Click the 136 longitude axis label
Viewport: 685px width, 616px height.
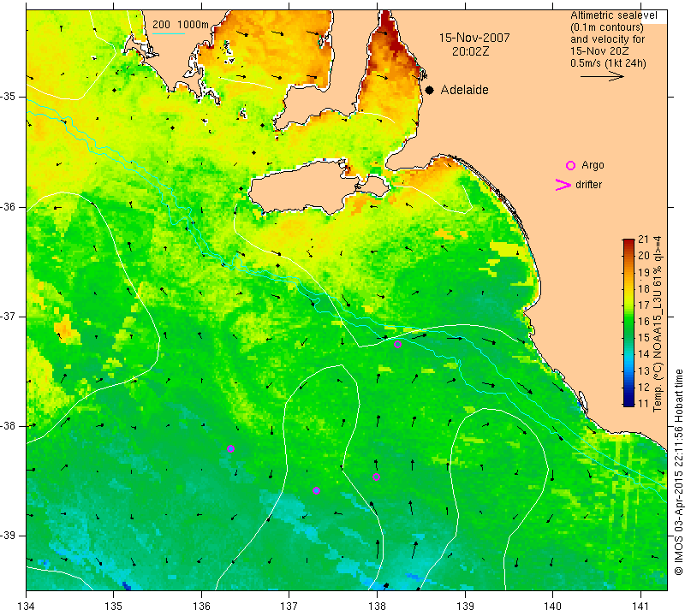pos(201,607)
